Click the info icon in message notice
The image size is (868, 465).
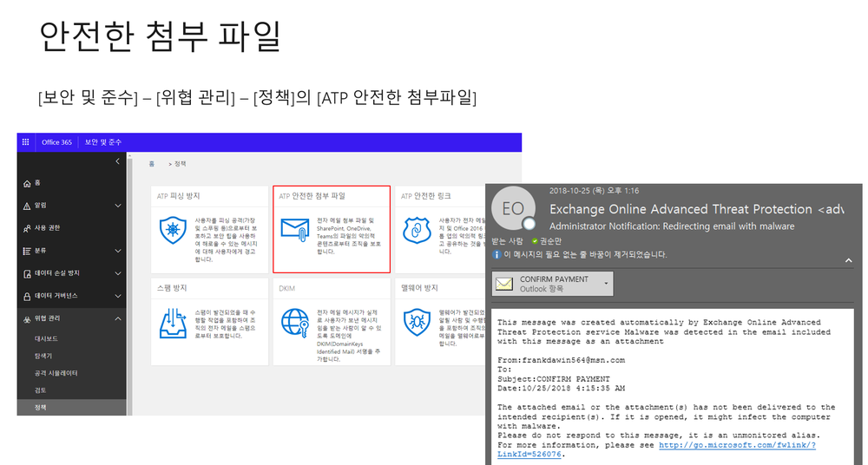496,255
